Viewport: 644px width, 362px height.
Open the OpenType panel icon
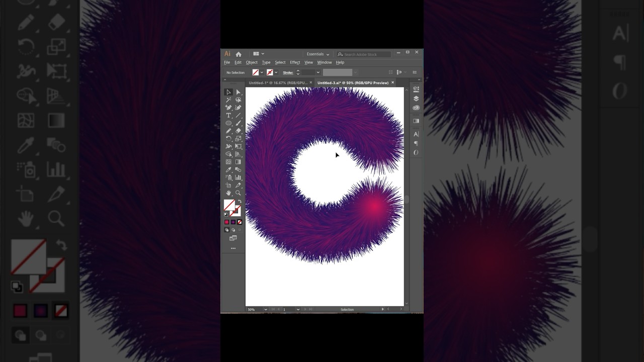pos(416,152)
